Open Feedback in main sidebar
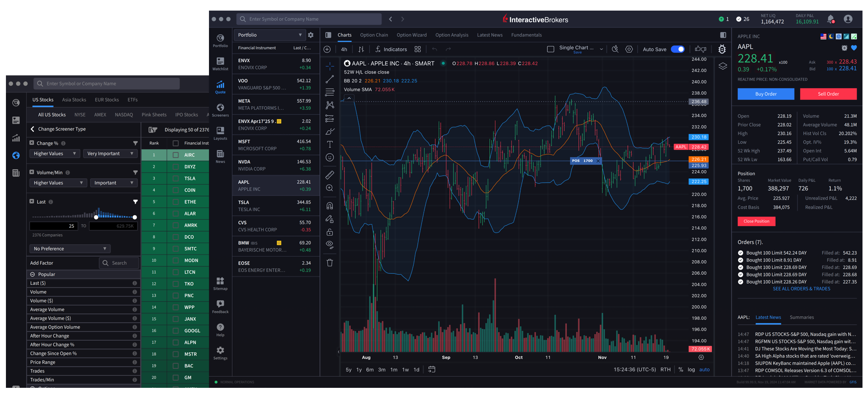Image resolution: width=868 pixels, height=398 pixels. coord(220,307)
